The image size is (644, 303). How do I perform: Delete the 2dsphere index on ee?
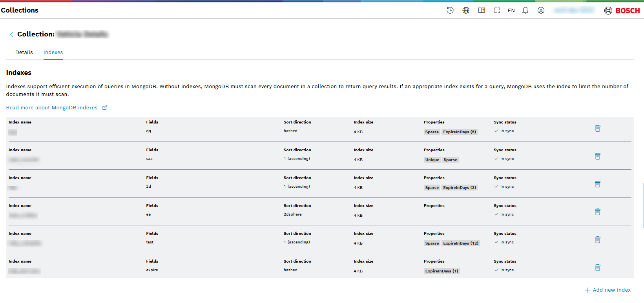pyautogui.click(x=597, y=212)
